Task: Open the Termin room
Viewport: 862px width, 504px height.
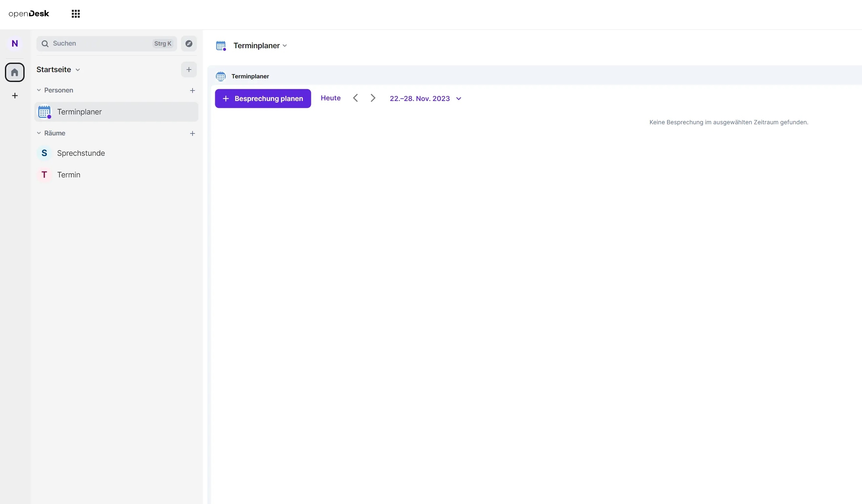Action: [x=69, y=175]
